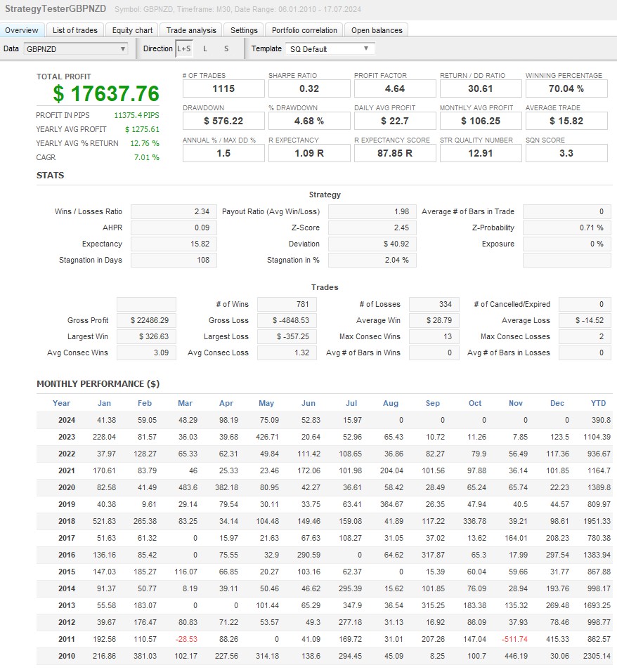
Task: Click the R expectancy score 87.85 R
Action: [x=395, y=153]
